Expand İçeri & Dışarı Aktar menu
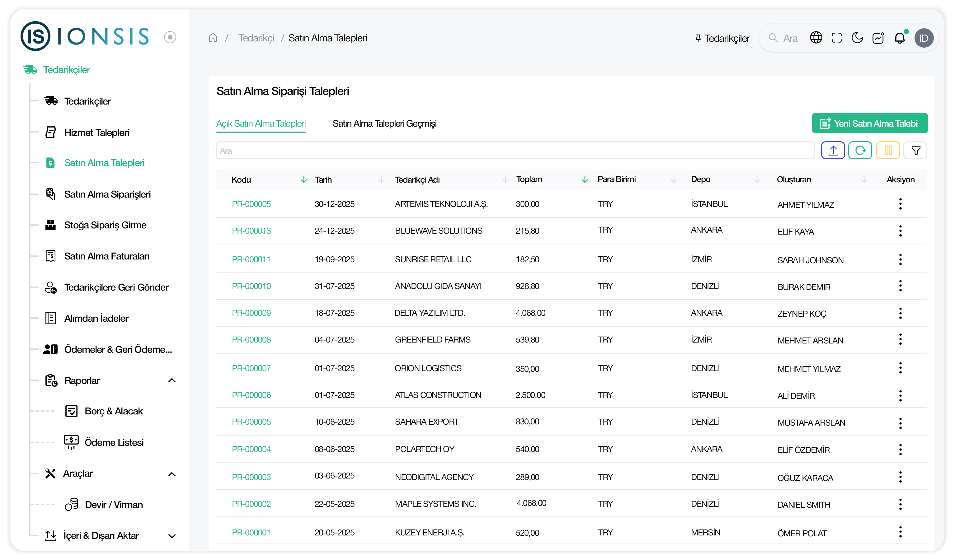Image resolution: width=955 pixels, height=560 pixels. click(172, 536)
